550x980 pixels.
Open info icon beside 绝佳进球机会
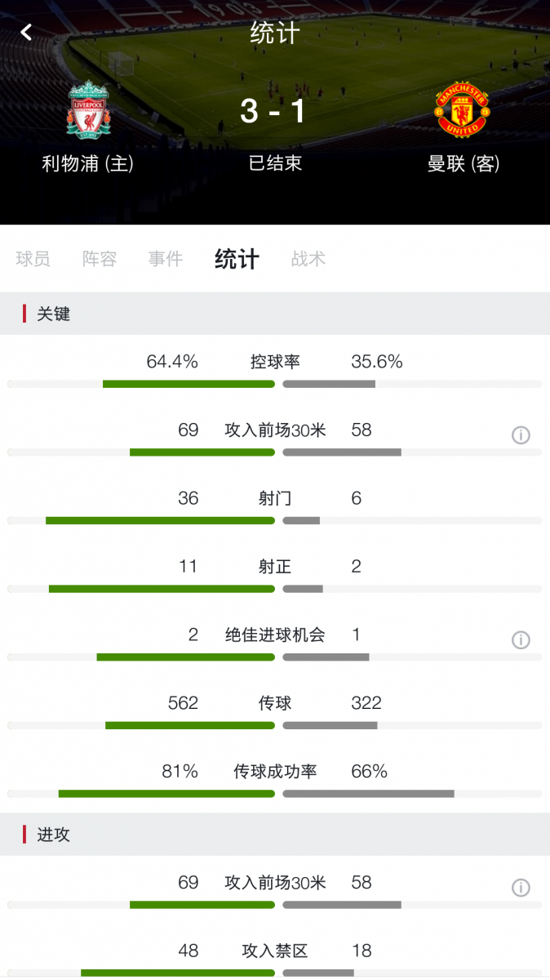[x=521, y=640]
